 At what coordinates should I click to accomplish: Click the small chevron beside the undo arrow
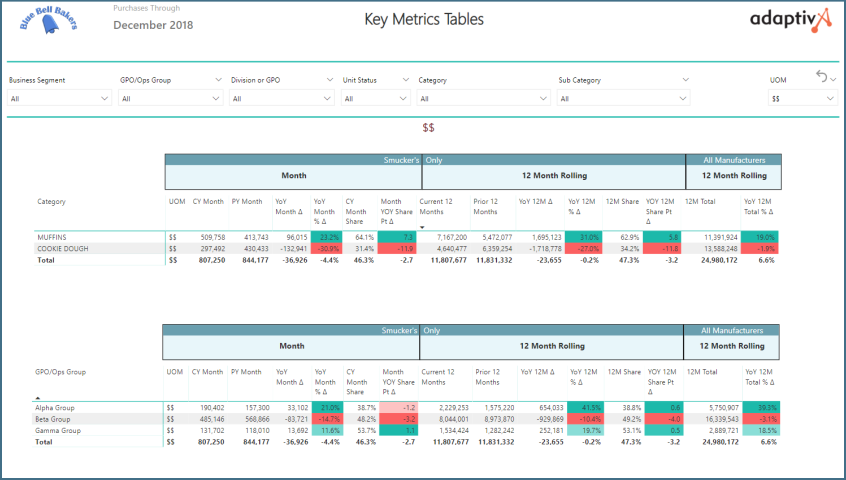point(834,79)
